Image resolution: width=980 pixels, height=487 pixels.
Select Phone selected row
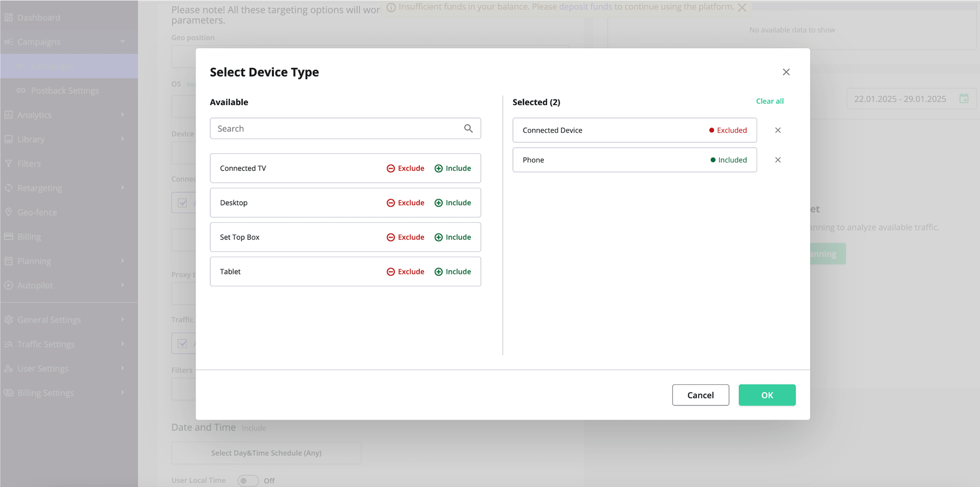point(635,160)
